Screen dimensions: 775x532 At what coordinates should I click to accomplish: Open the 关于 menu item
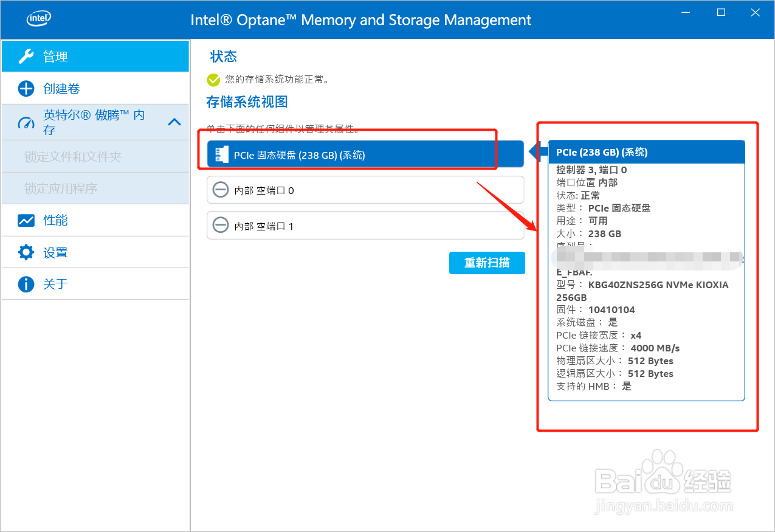click(95, 284)
